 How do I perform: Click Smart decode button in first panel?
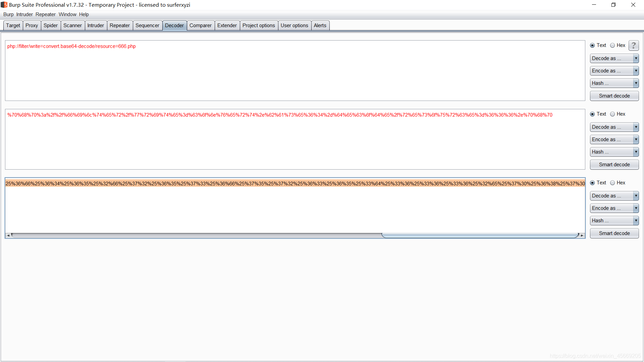click(x=614, y=96)
